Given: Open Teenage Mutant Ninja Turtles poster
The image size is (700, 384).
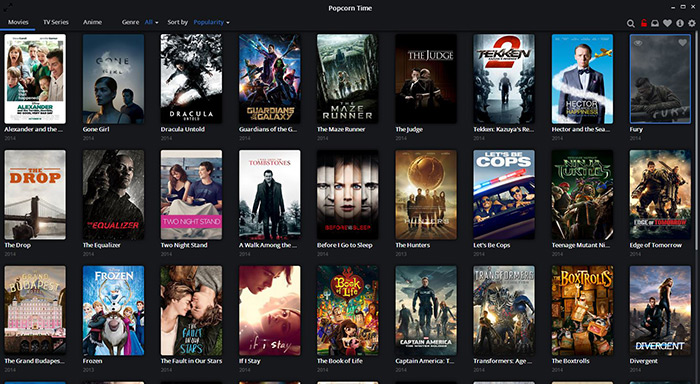Looking at the screenshot, I should coord(582,195).
